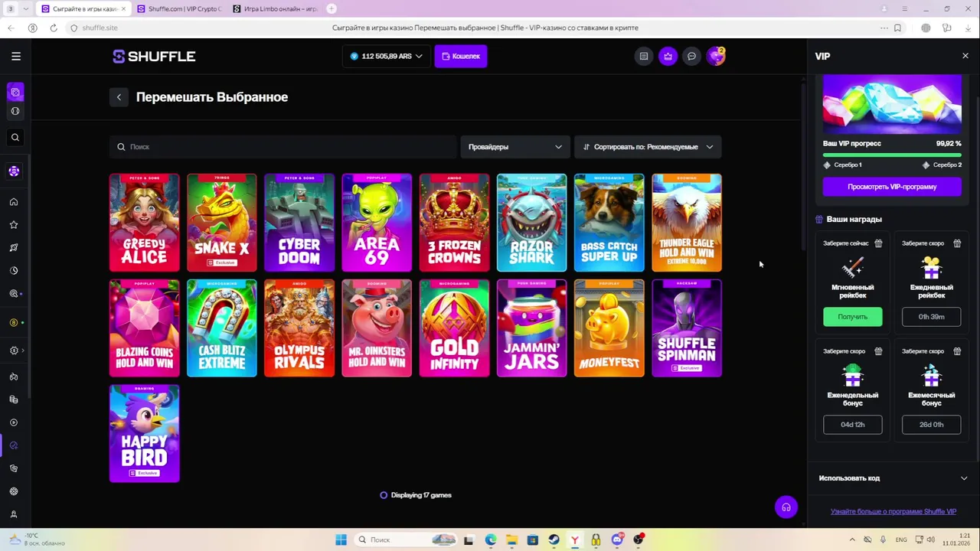Click the game search field
980x551 pixels.
[x=283, y=147]
